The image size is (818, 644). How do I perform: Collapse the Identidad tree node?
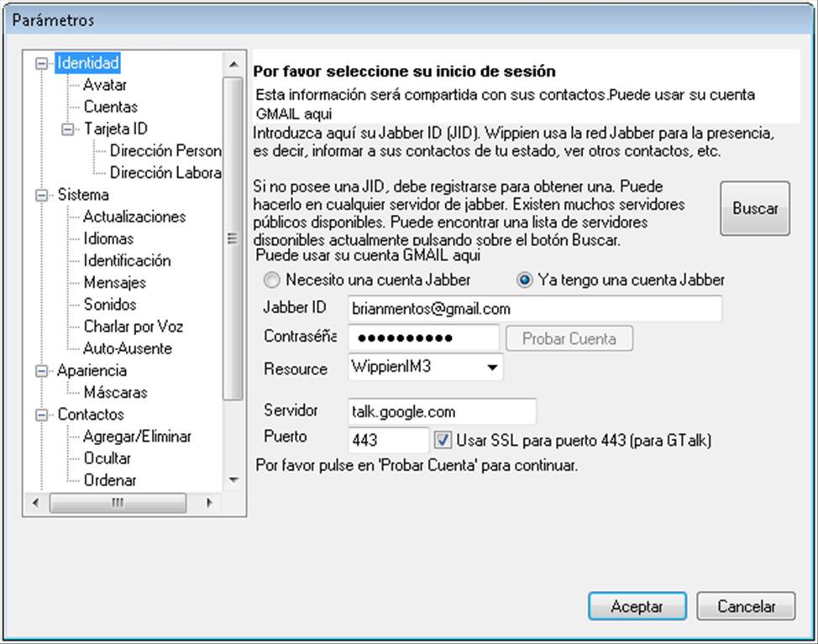pyautogui.click(x=41, y=64)
